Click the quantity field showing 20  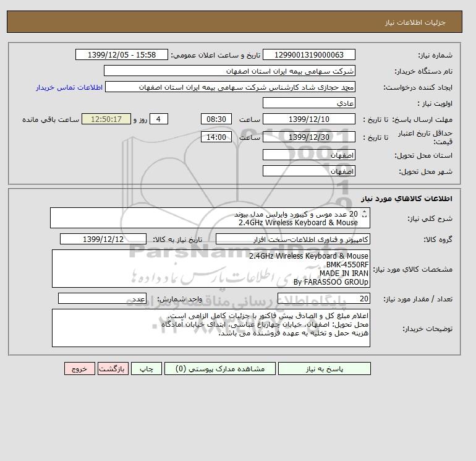click(x=323, y=298)
